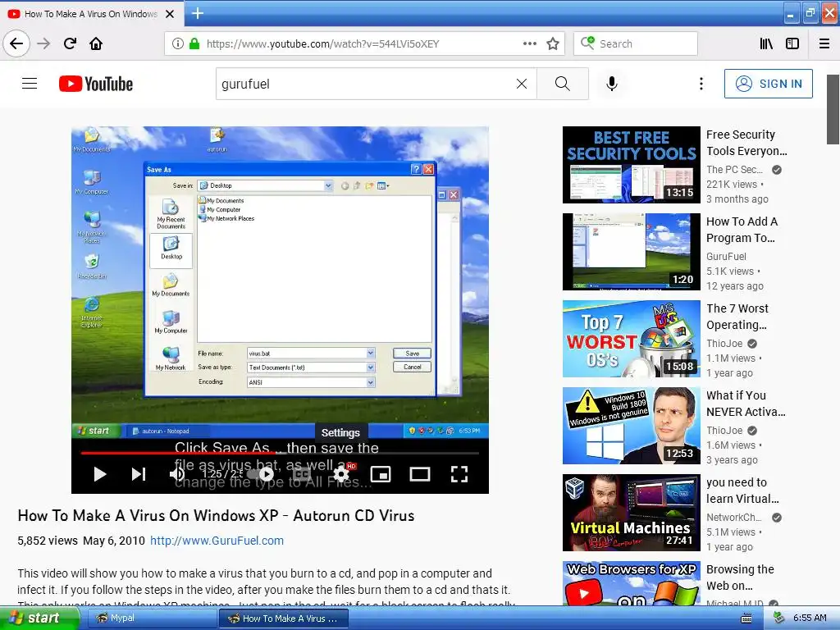Show site information via the info icon
This screenshot has width=840, height=630.
click(x=178, y=43)
